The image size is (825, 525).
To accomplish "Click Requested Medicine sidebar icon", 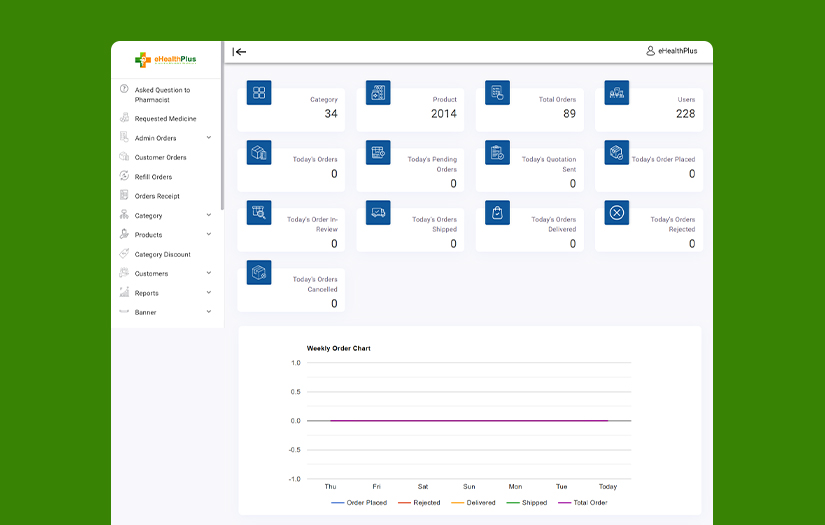I will pos(124,117).
